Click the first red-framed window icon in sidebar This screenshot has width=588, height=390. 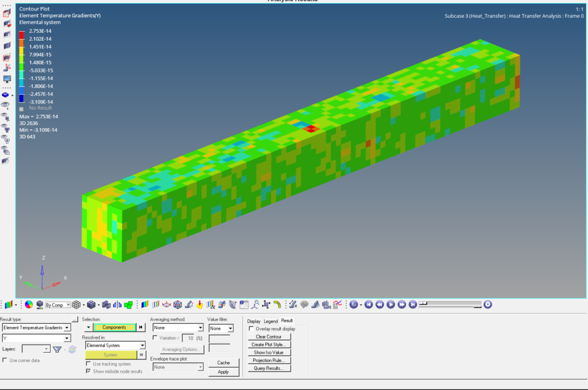(x=7, y=13)
